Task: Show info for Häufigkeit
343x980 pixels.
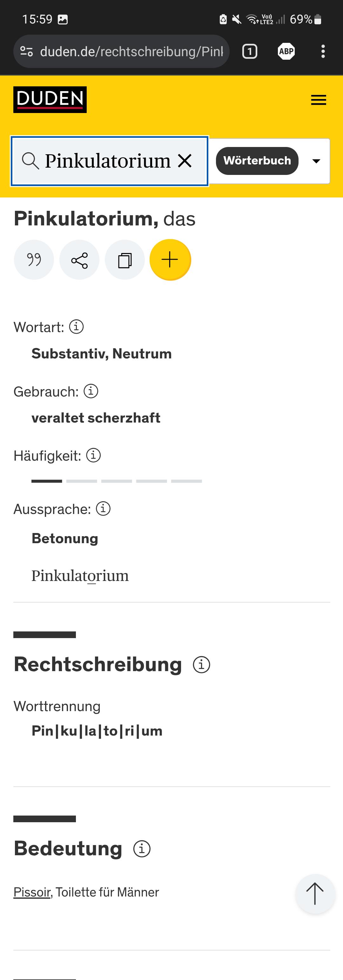Action: (x=93, y=455)
